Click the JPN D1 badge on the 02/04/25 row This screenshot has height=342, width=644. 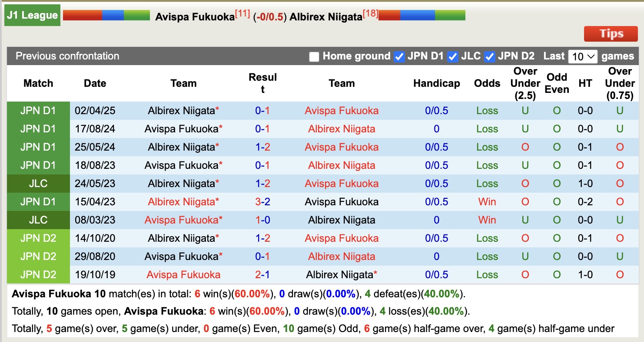[x=37, y=111]
